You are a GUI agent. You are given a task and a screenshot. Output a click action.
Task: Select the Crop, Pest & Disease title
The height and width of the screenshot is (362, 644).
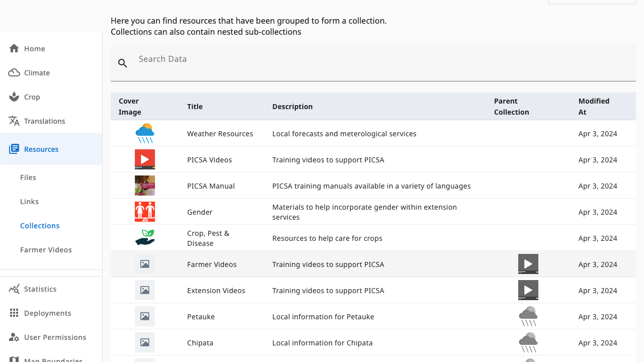(208, 238)
